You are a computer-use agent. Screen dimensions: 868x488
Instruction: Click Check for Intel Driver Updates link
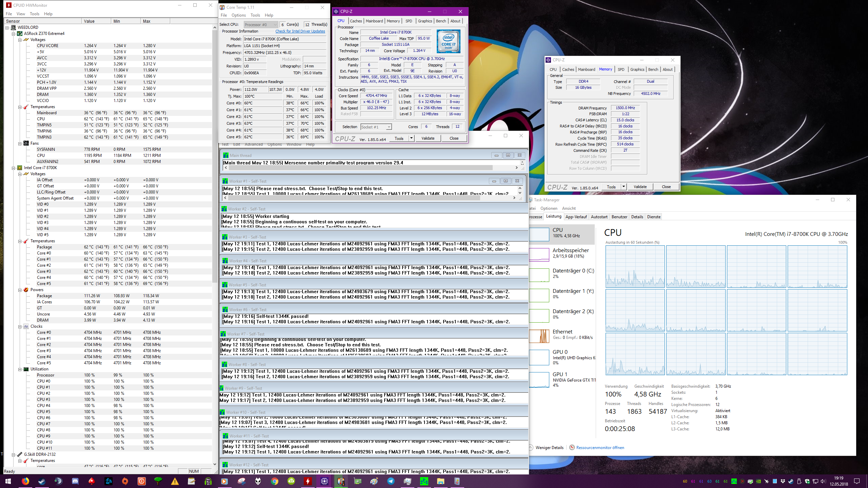[300, 31]
